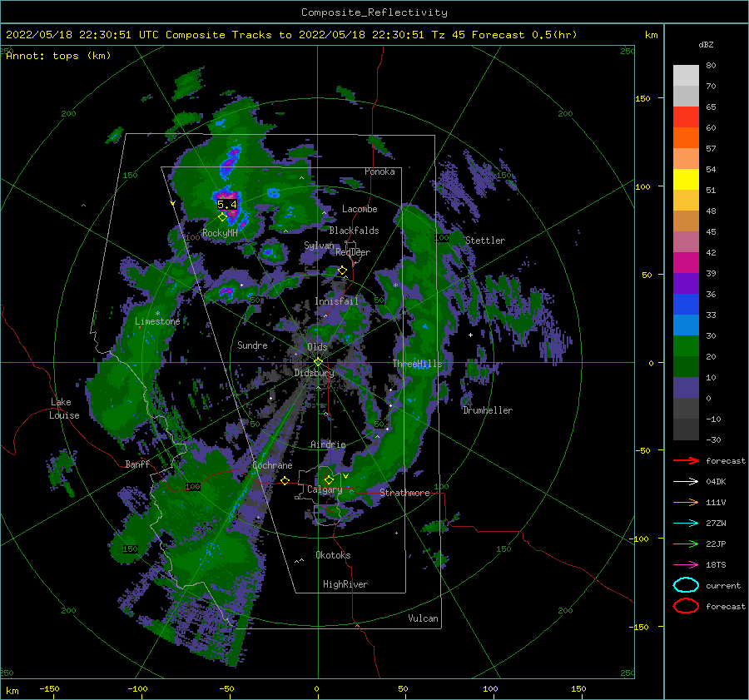
Task: Select the red forecast ellipse legend icon
Action: tap(686, 606)
